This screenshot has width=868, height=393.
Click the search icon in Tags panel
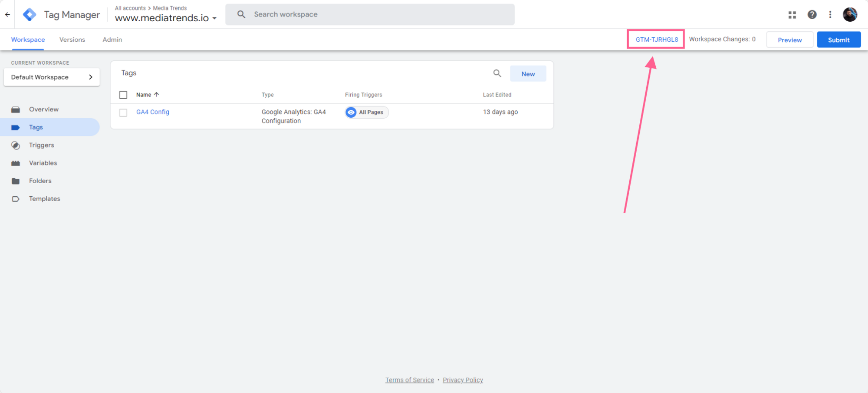tap(497, 73)
